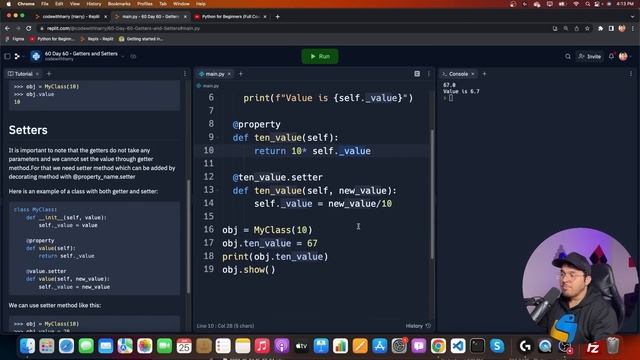Click the line 19 obj.show() code
Image resolution: width=640 pixels, height=360 pixels.
[249, 270]
